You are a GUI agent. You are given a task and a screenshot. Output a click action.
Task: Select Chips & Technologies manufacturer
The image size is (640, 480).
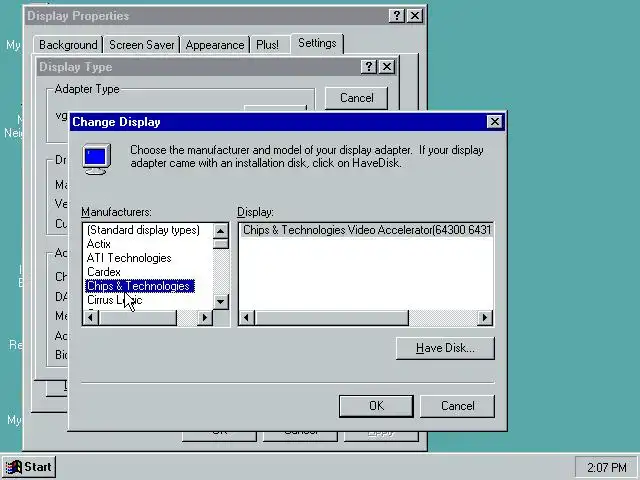pyautogui.click(x=140, y=286)
